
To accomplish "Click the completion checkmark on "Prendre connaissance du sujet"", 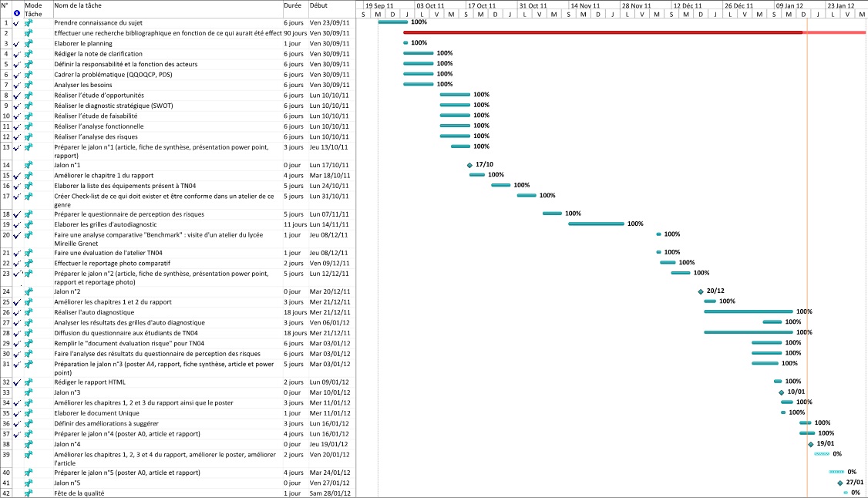I will tap(17, 23).
